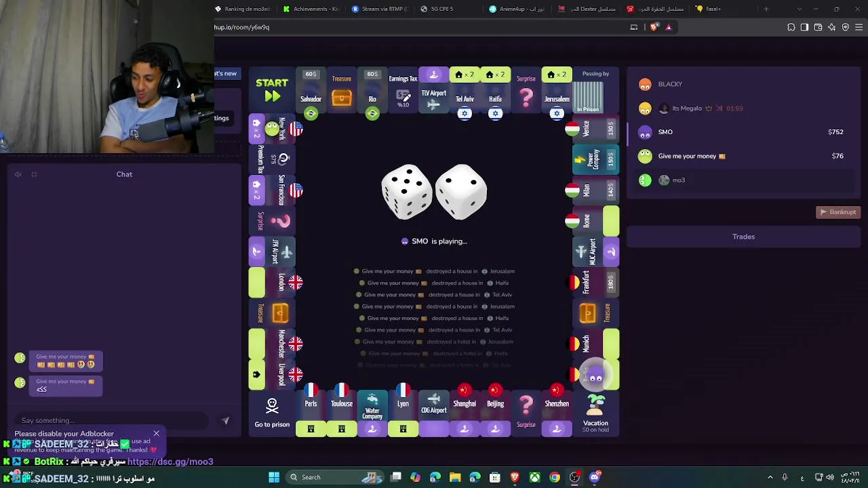Click the top Treasure chest tile

342,91
